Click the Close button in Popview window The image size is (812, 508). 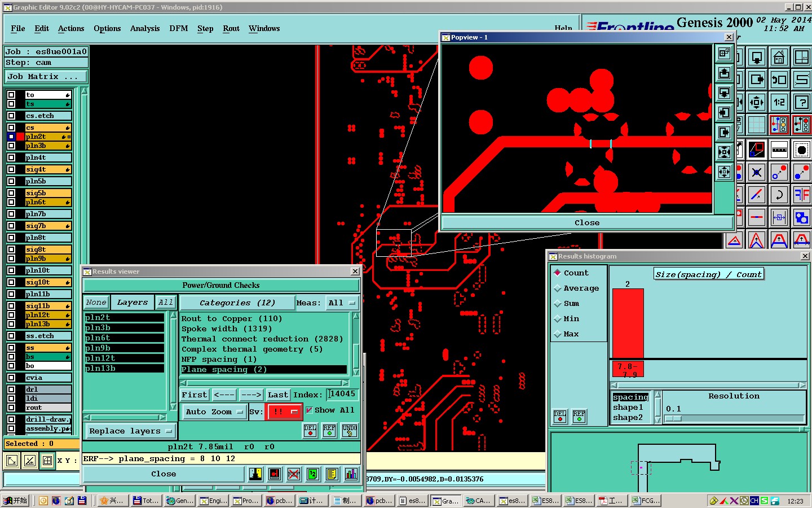pos(587,222)
